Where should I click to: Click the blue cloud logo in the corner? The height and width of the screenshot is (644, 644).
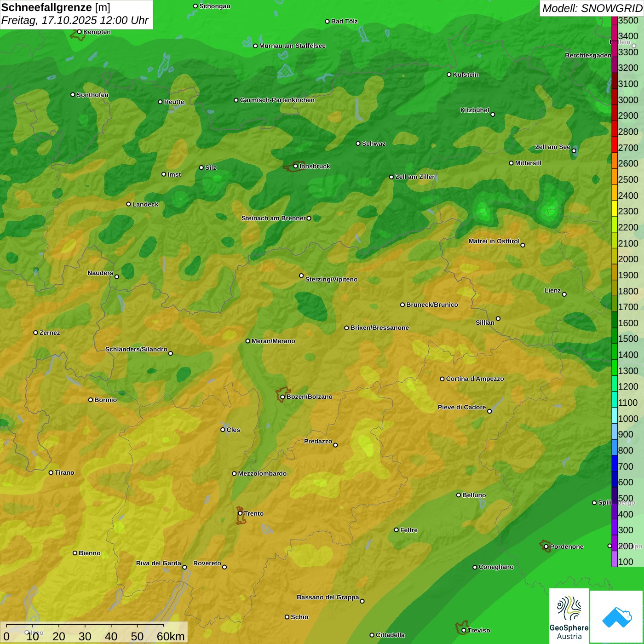click(x=617, y=617)
